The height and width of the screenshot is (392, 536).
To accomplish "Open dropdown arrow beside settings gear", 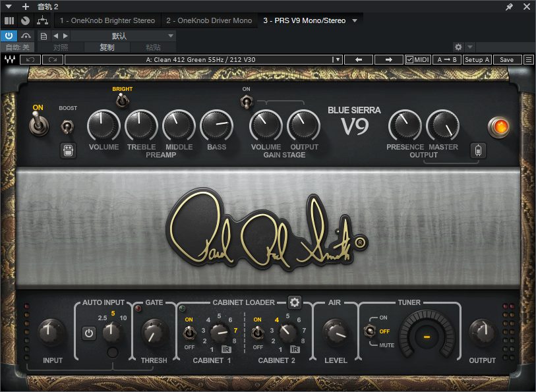I will [x=470, y=47].
